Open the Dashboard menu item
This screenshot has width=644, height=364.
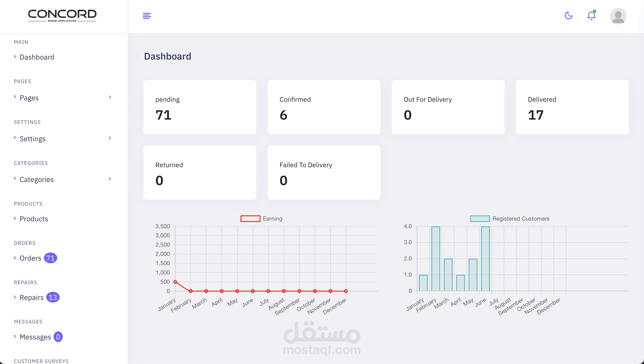click(x=37, y=57)
